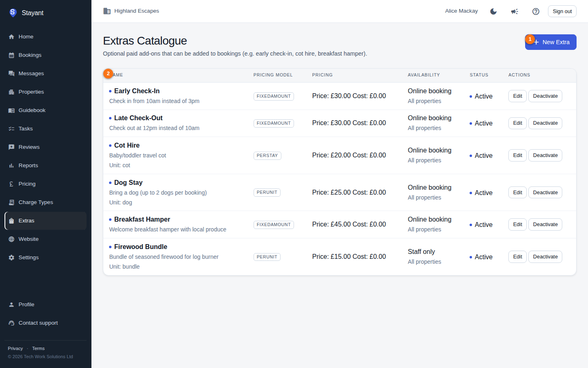Toggle dark mode moon icon
Viewport: 588px width, 368px height.
(493, 11)
